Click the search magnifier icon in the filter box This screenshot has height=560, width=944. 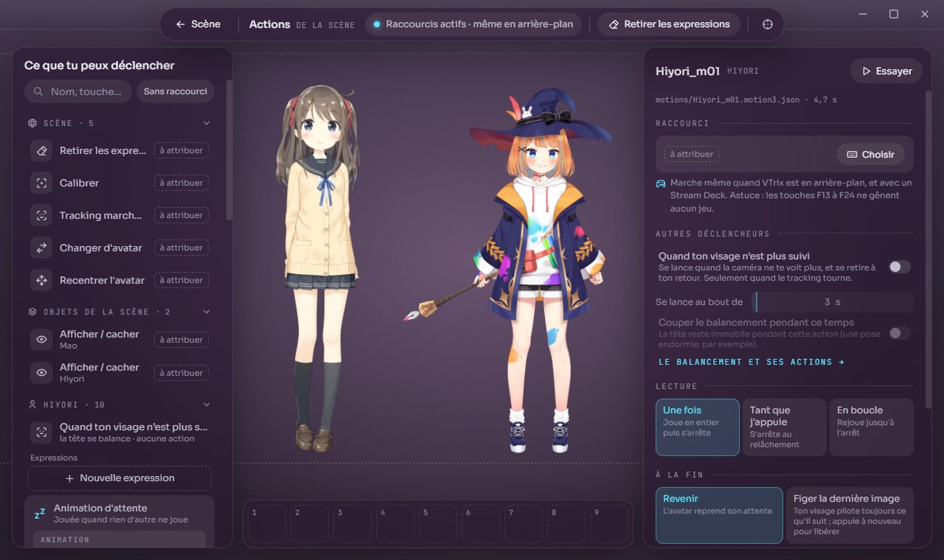click(37, 91)
